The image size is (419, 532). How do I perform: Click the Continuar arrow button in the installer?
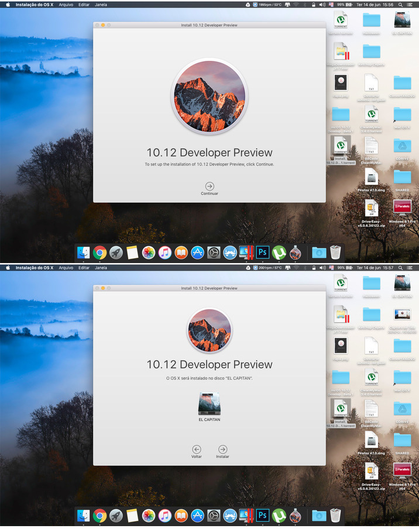pos(209,186)
